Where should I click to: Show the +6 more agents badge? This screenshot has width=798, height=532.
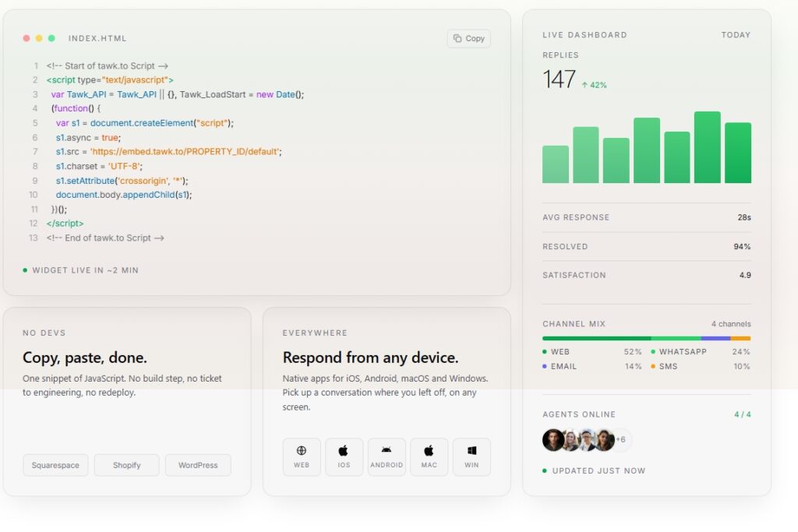(621, 439)
